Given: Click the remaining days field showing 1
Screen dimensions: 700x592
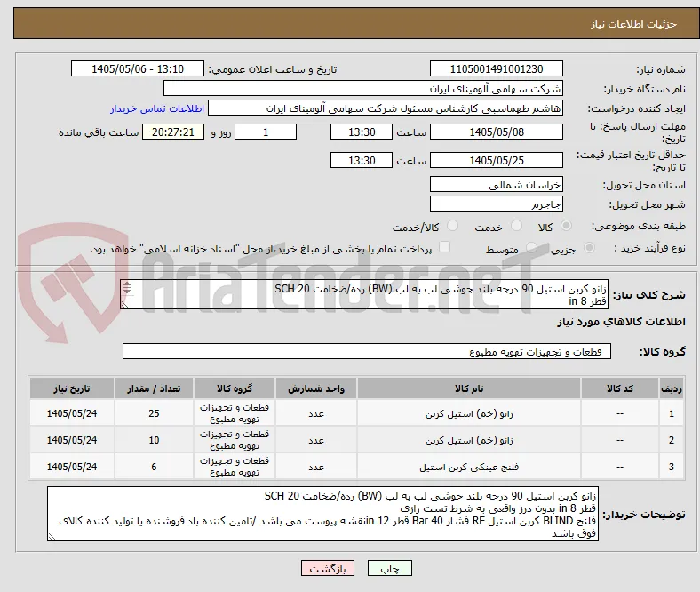Looking at the screenshot, I should [266, 132].
